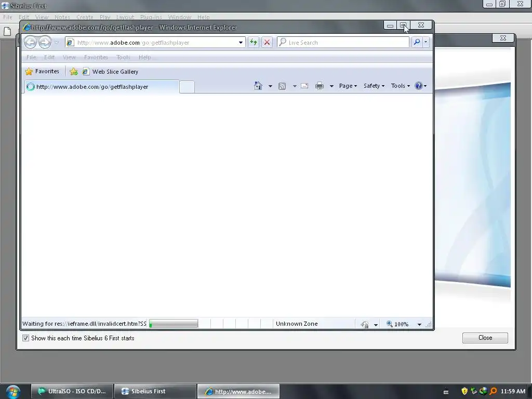Click the yellow security shield tray icon

(x=464, y=391)
